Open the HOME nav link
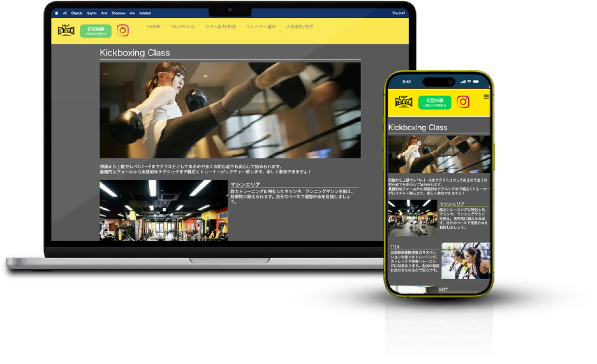Viewport: 597px width, 364px height. [x=154, y=26]
